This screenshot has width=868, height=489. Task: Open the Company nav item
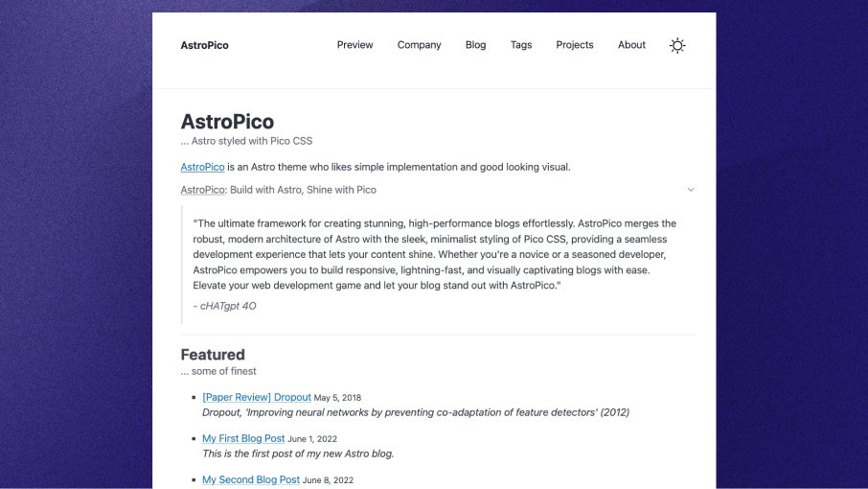[x=419, y=45]
